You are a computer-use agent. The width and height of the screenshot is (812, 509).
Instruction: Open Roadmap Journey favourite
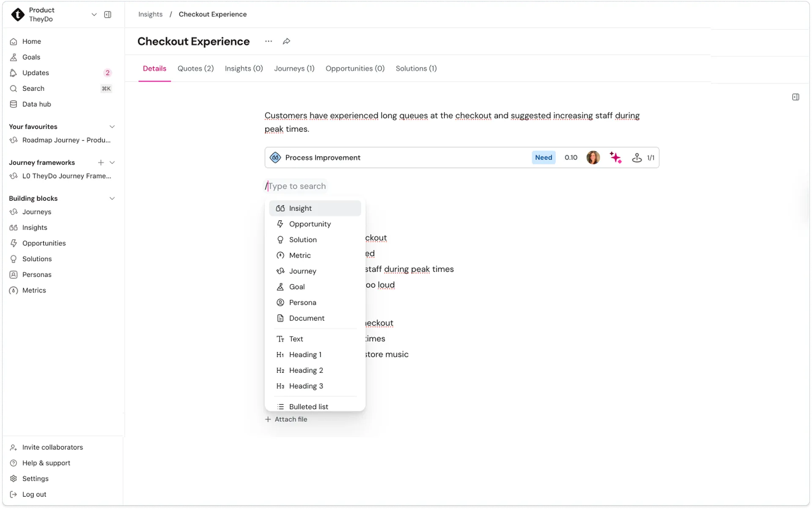[x=61, y=140]
